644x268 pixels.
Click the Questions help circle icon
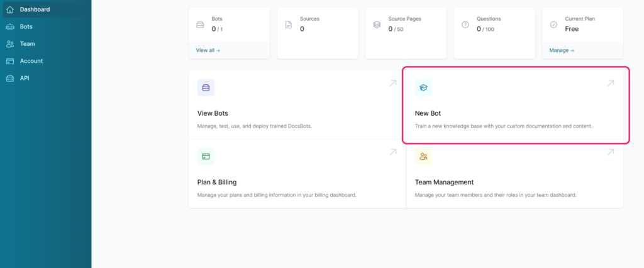pyautogui.click(x=465, y=25)
